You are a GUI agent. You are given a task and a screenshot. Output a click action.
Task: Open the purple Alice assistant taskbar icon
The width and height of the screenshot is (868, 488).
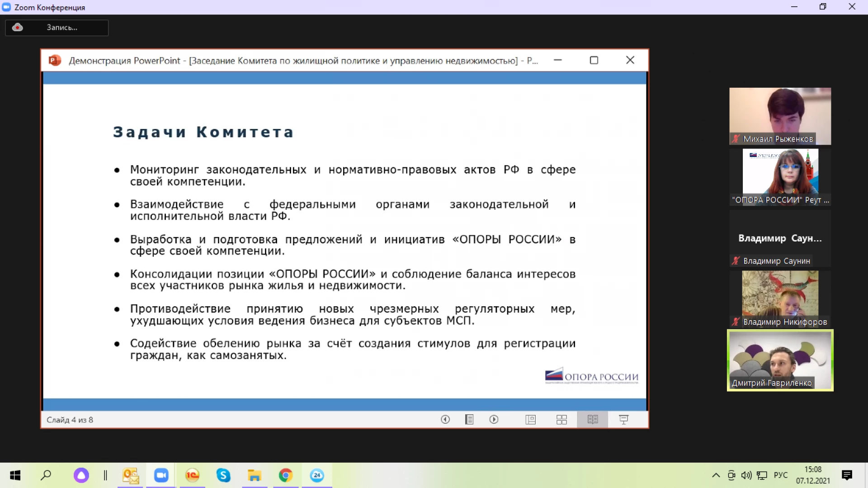point(81,475)
